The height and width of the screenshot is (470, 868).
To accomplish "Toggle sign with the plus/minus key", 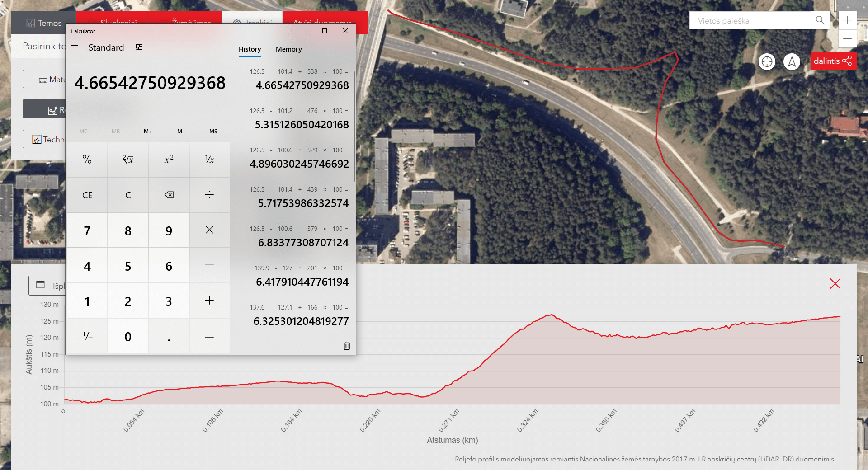I will 87,336.
